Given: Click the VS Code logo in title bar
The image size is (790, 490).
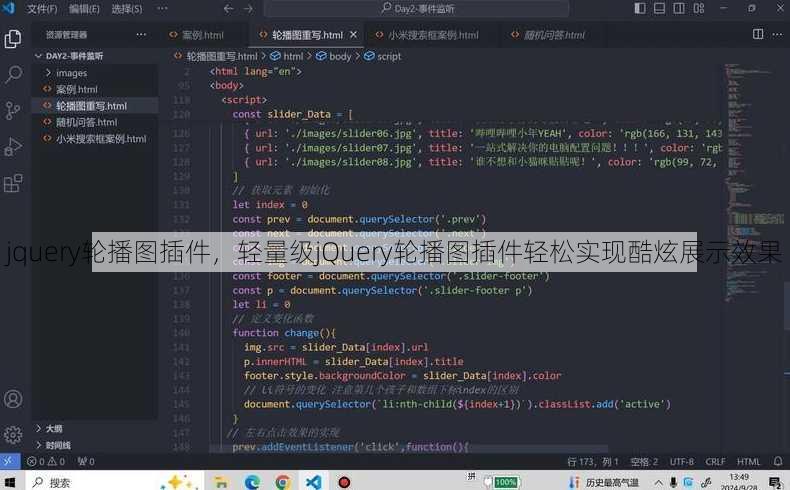Looking at the screenshot, I should (9, 8).
